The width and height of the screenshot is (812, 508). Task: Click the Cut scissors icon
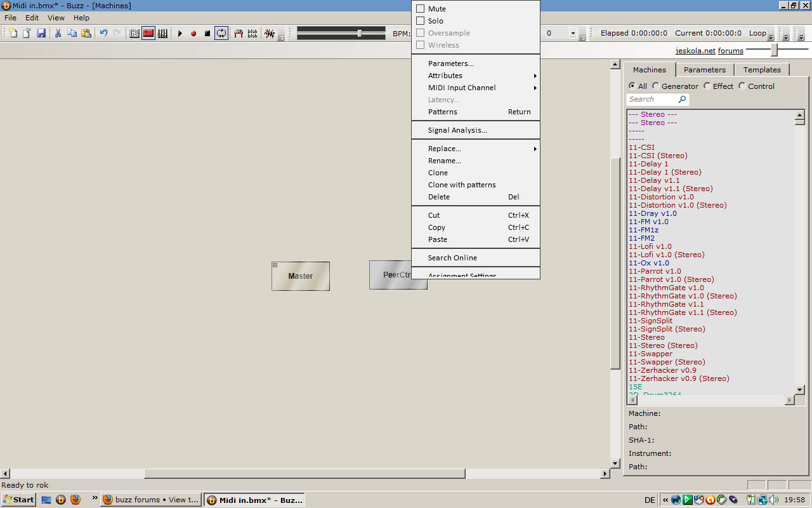(x=58, y=34)
